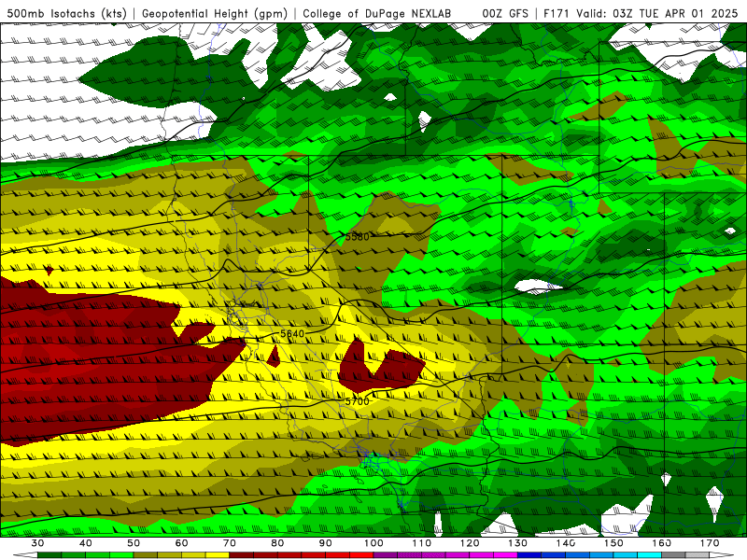Screen dimensions: 747x560
Task: Click the 5580 height contour label
Action: click(358, 237)
